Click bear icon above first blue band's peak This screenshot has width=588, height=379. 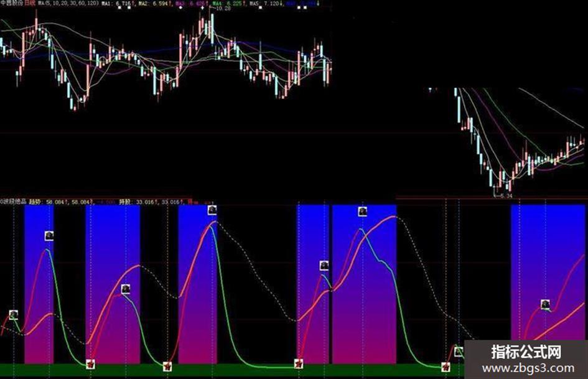[x=49, y=236]
